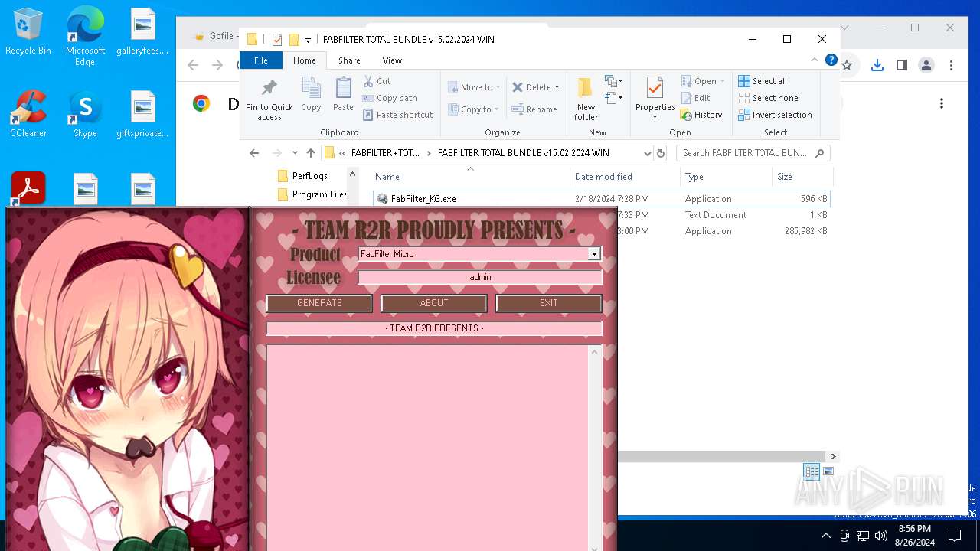Click Select none in the ribbon
The width and height of the screenshot is (980, 551).
pos(768,98)
